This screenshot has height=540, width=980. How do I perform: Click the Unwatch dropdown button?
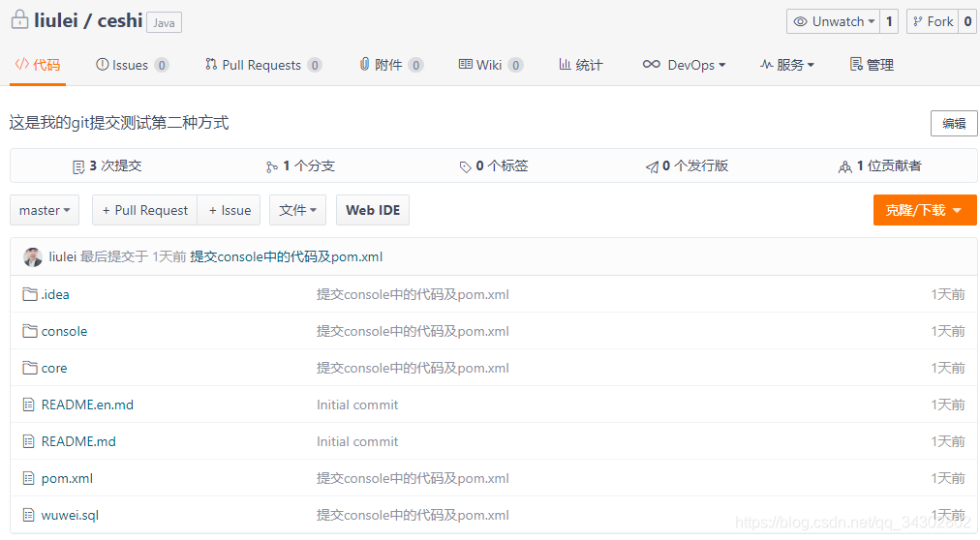point(833,21)
